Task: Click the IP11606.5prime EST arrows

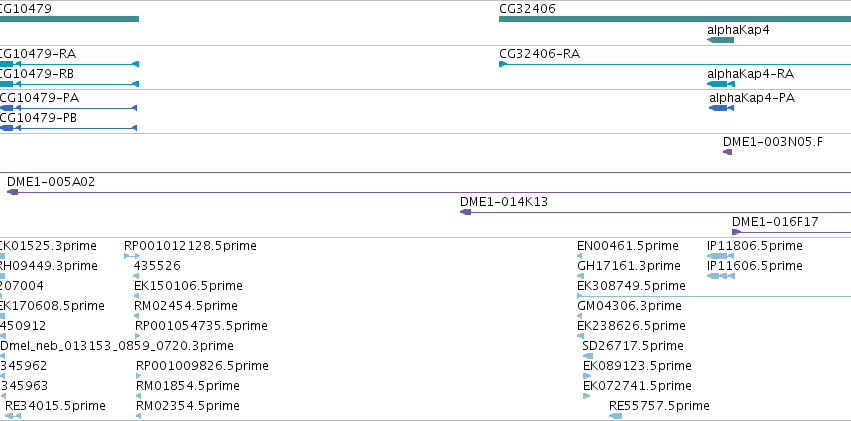Action: click(721, 276)
